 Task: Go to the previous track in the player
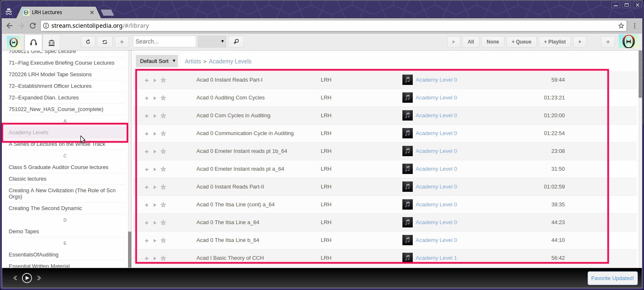[x=15, y=278]
